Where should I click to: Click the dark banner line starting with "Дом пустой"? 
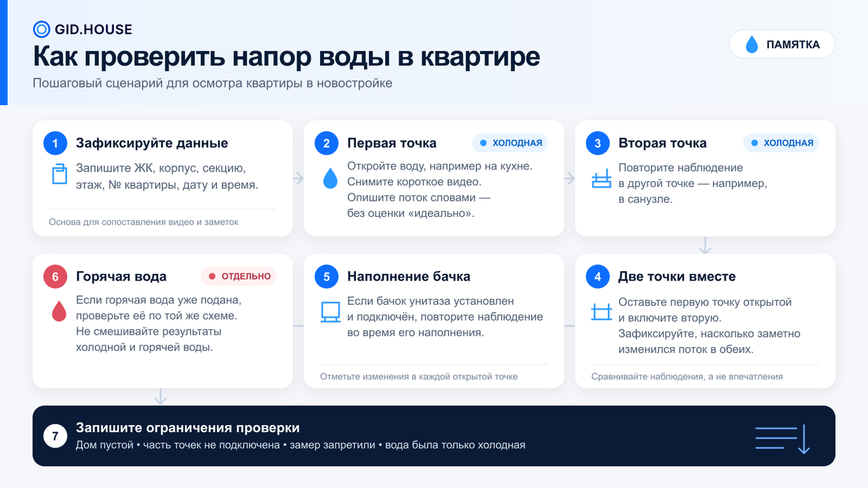[x=300, y=445]
